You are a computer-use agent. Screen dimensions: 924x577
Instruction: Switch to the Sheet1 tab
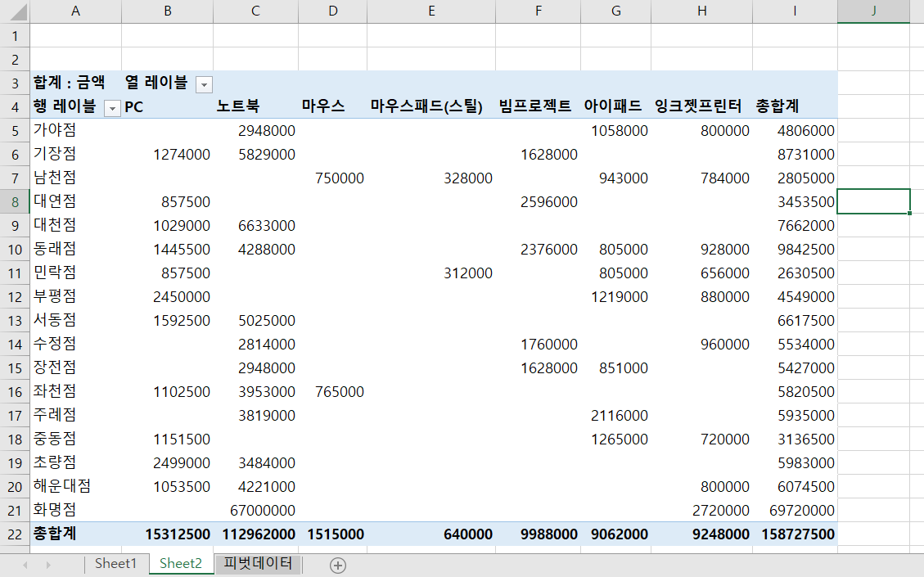115,563
